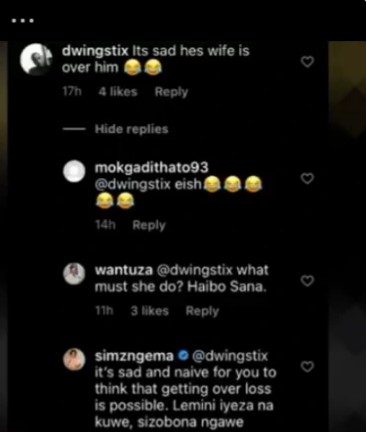View the 4 likes on dwingstix's comment
The image size is (367, 432).
tap(118, 92)
